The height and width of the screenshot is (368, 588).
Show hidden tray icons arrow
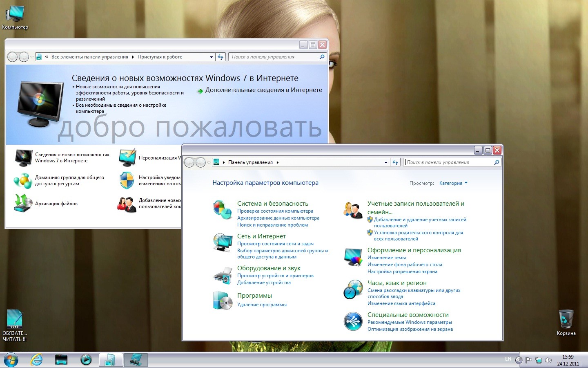(x=519, y=360)
